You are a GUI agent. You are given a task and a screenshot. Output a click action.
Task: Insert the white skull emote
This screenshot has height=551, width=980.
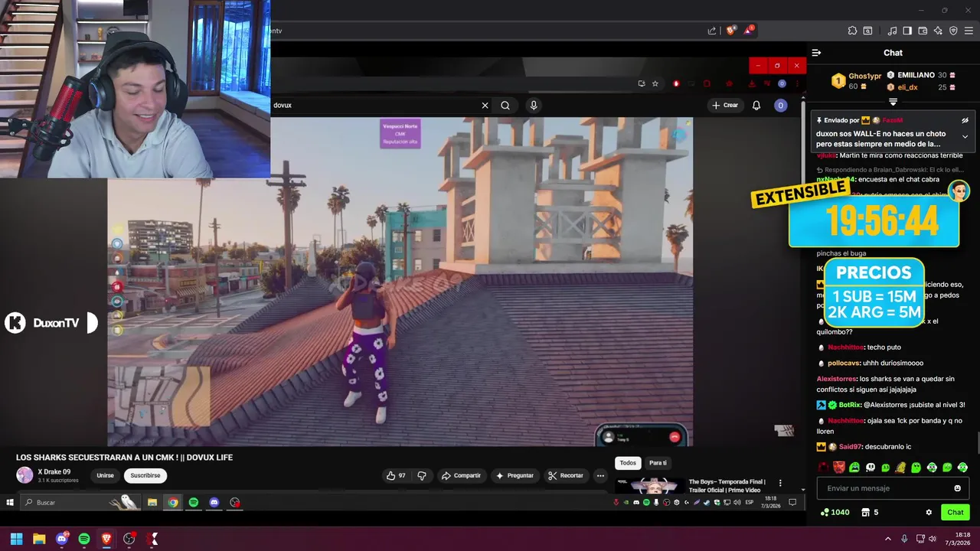click(871, 467)
